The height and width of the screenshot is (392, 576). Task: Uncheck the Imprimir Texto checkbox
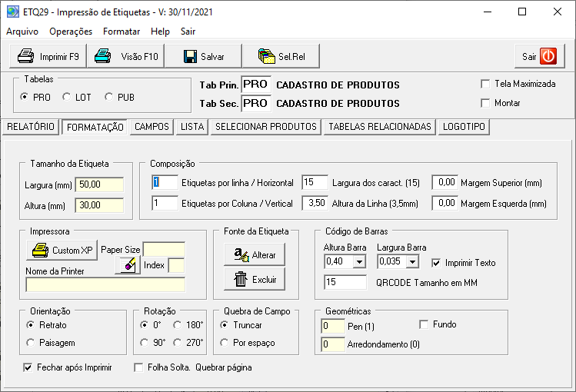(436, 263)
